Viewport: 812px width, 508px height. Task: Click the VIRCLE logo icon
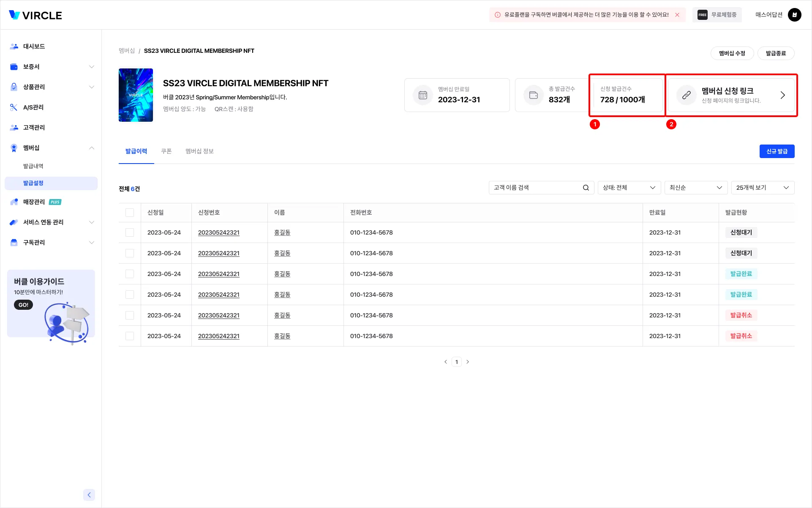[x=14, y=15]
